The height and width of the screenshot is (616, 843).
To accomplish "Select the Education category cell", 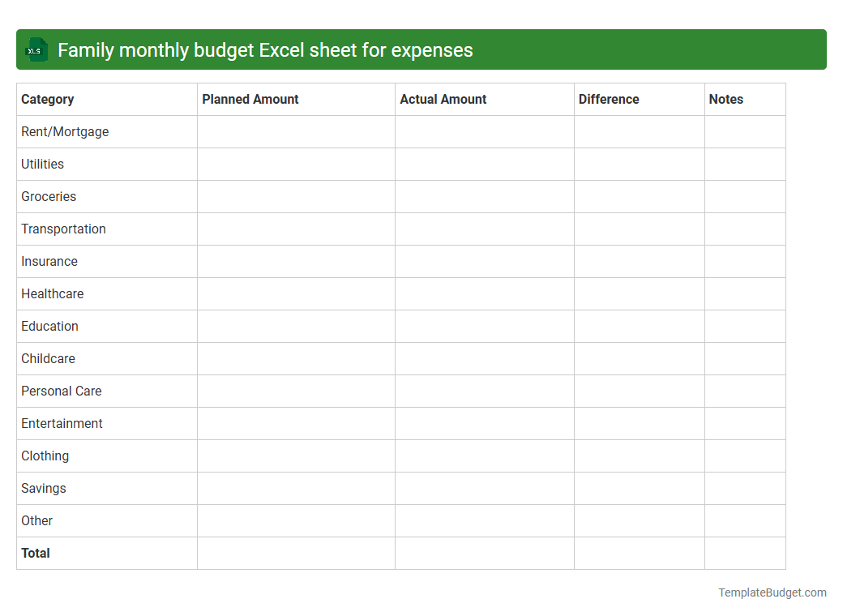I will [x=49, y=326].
